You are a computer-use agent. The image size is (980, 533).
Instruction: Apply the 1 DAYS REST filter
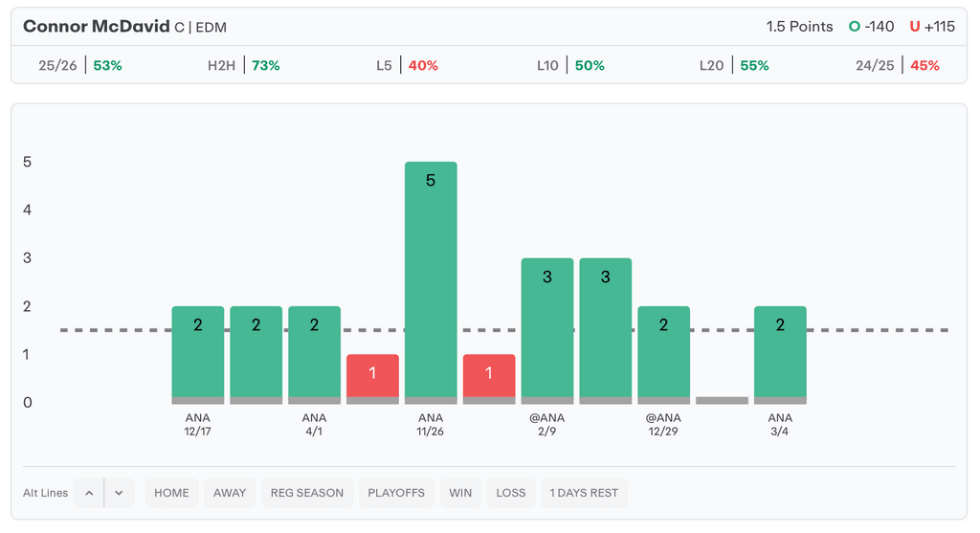pos(584,493)
